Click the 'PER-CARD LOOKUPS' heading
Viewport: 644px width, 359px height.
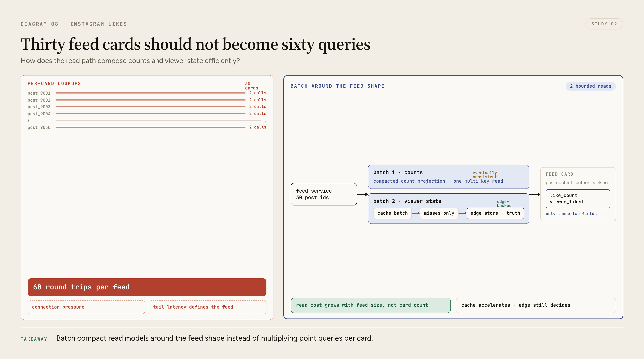(54, 84)
